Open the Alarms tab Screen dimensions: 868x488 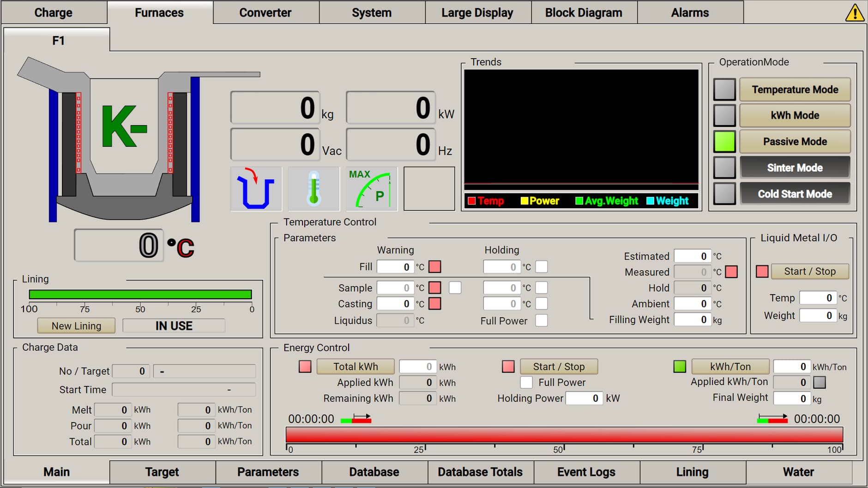point(690,12)
